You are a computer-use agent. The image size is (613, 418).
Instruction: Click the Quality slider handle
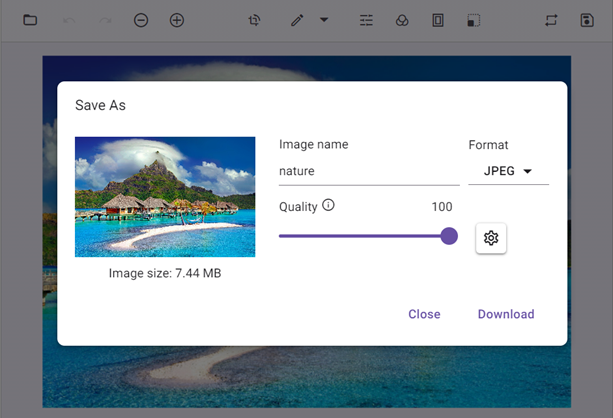(x=449, y=236)
